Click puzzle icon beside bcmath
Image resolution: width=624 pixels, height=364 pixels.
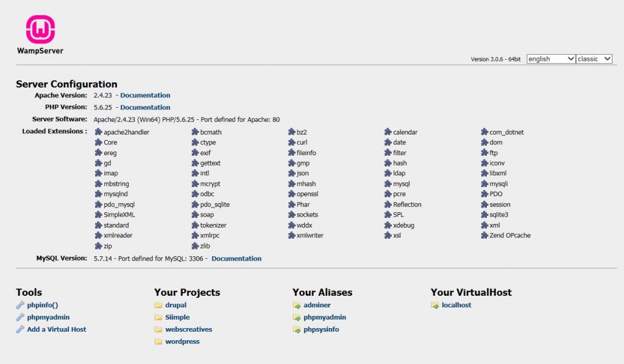pos(195,131)
